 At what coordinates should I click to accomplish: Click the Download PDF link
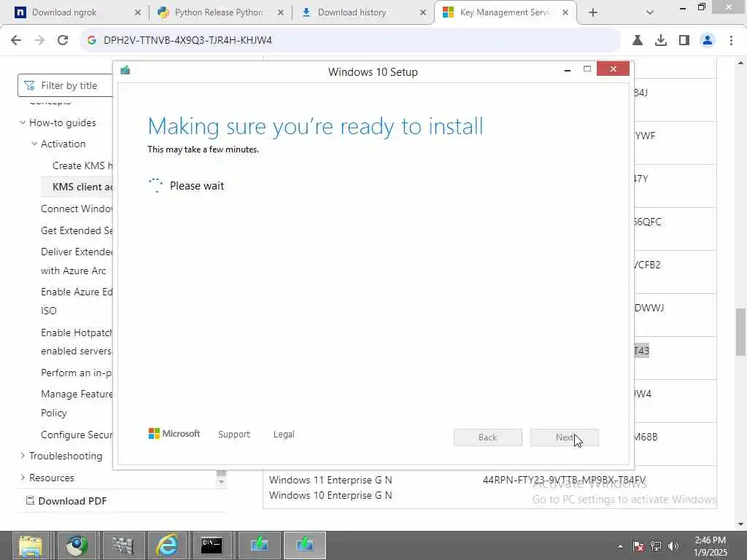tap(72, 501)
